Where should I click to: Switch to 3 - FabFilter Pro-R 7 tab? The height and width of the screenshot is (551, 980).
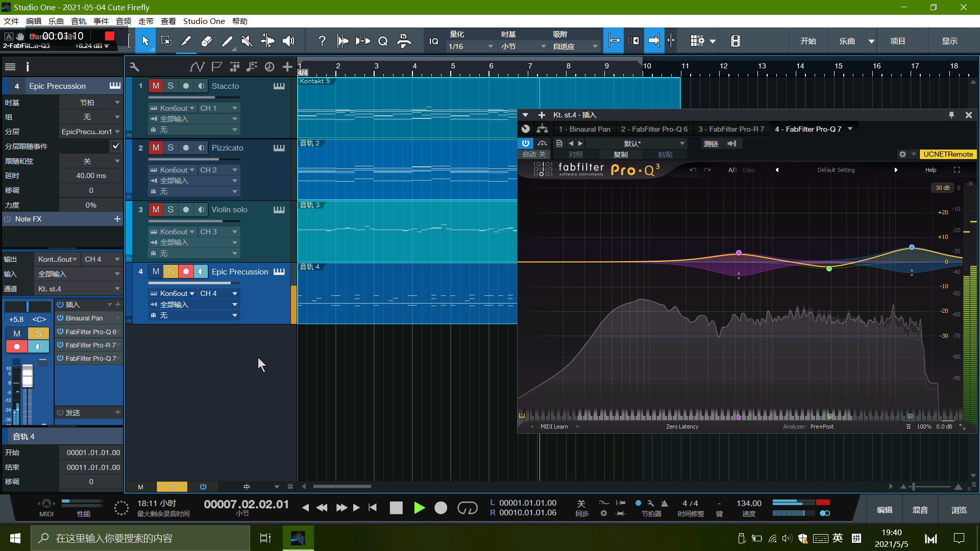(x=731, y=129)
